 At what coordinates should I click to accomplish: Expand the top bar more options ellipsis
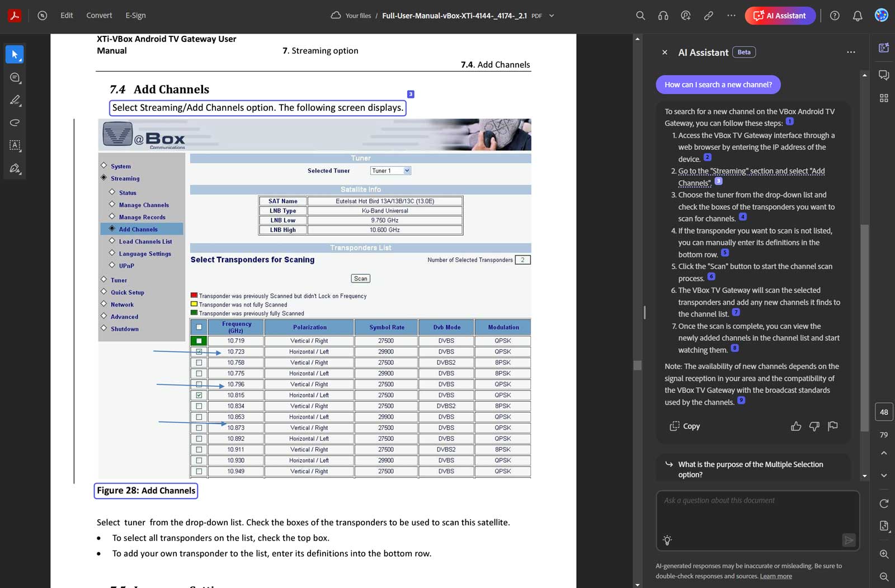pos(731,16)
